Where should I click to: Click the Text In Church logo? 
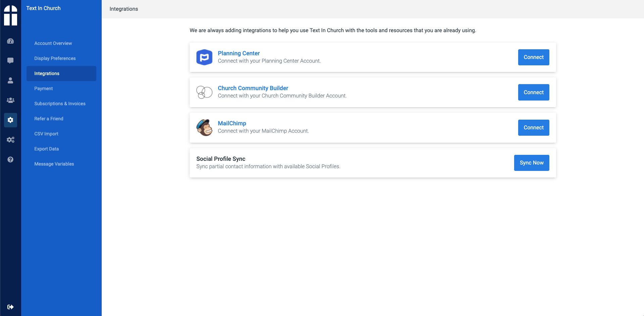click(x=10, y=15)
